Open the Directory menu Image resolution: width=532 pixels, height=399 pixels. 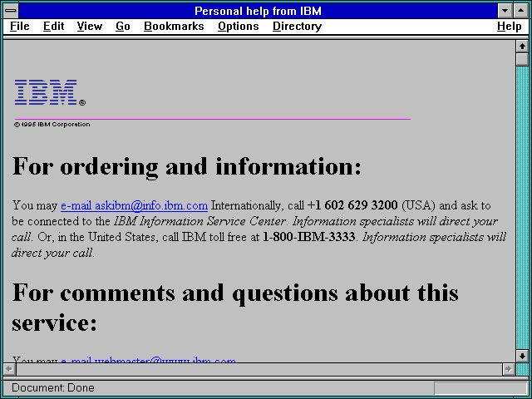tap(297, 27)
